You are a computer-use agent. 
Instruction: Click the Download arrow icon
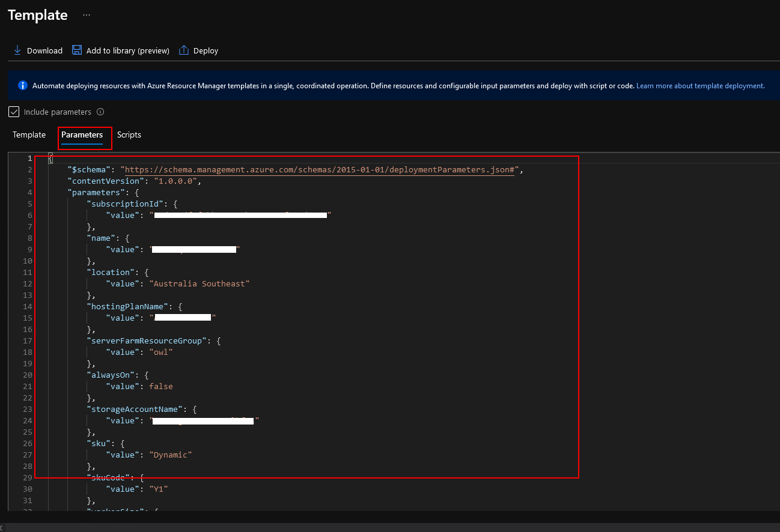(17, 50)
